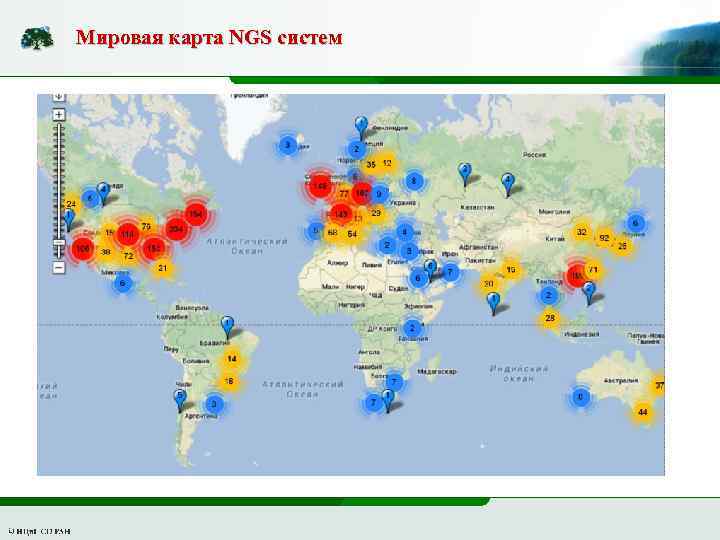Open the blue cluster 3 near Iceland
The width and height of the screenshot is (720, 540).
tap(288, 146)
